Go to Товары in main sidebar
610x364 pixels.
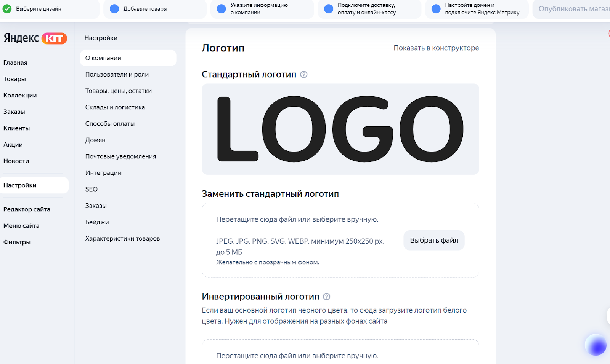coord(14,79)
